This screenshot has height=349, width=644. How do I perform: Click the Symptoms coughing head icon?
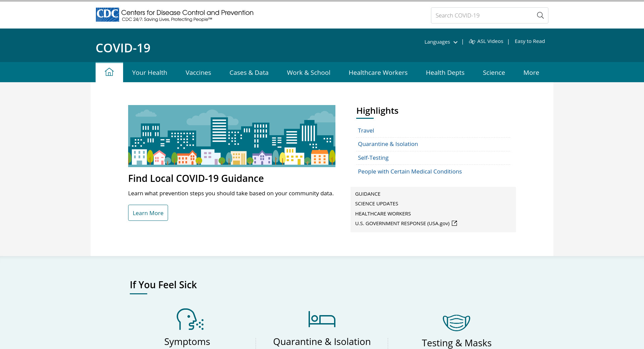190,319
